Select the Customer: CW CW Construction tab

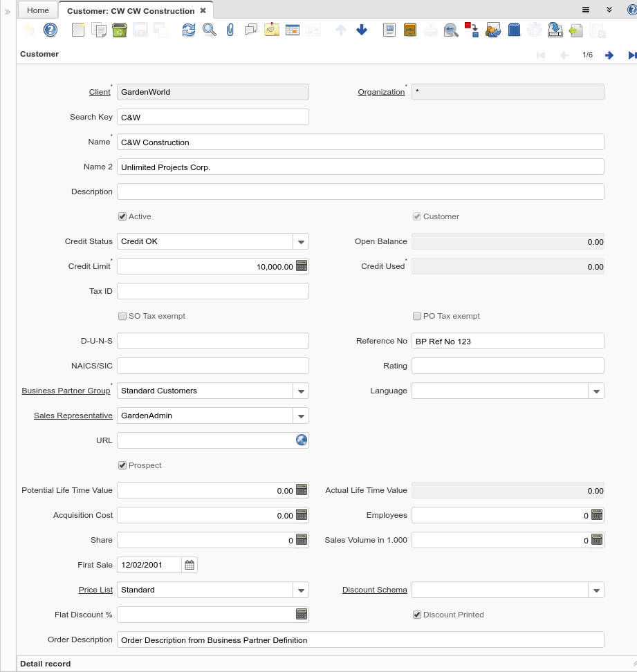coord(131,11)
